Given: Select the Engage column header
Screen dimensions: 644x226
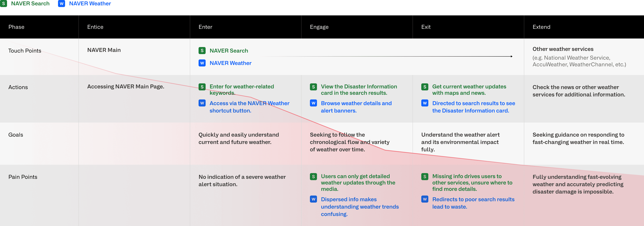Looking at the screenshot, I should [x=319, y=27].
